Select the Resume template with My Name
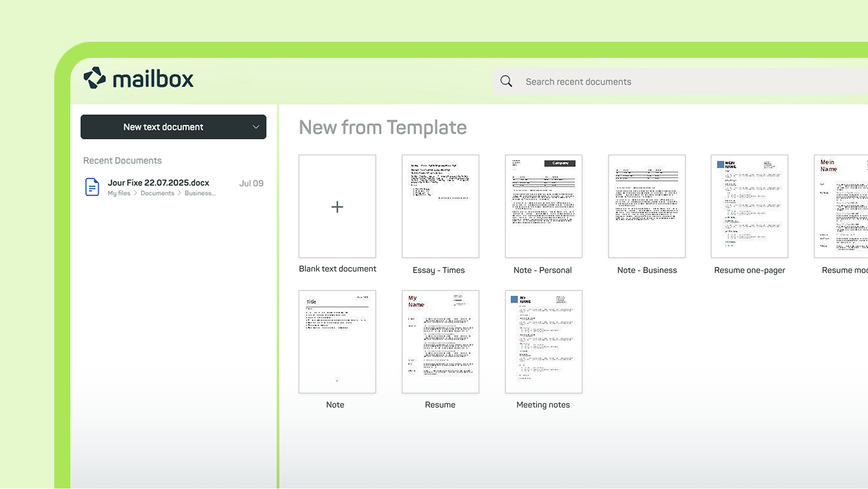 click(441, 341)
